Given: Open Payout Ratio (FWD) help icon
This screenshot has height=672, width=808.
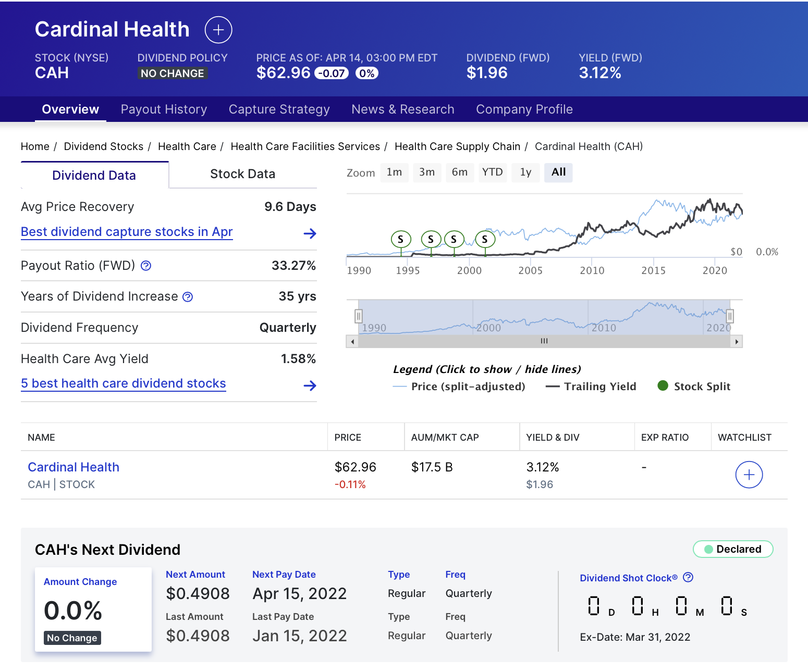Looking at the screenshot, I should 146,266.
